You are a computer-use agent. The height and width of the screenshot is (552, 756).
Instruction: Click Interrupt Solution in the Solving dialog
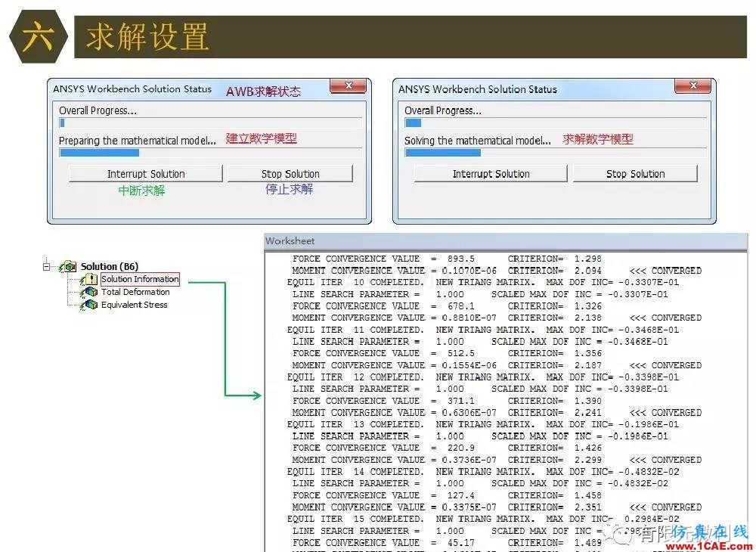(x=491, y=174)
